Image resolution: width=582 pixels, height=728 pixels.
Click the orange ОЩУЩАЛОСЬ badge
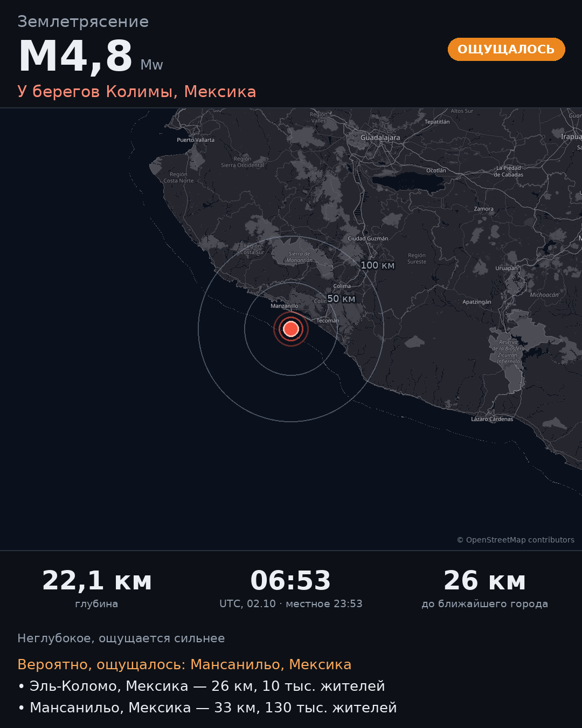507,50
